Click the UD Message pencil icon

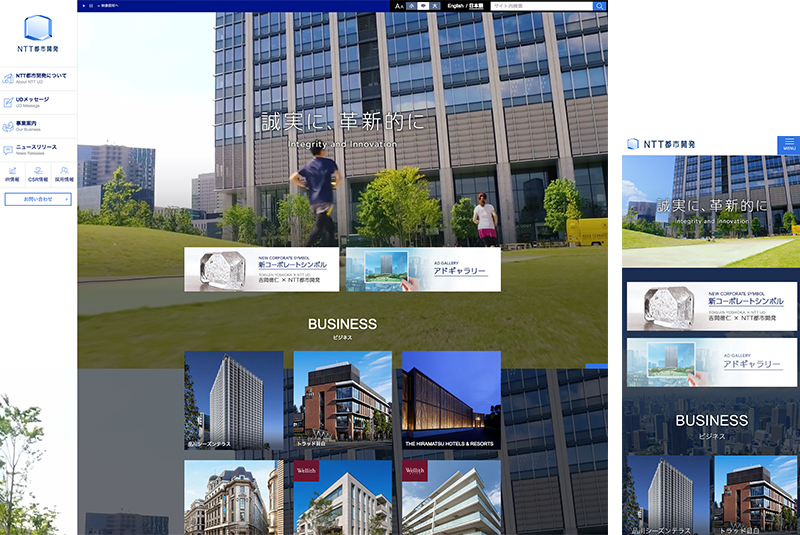pyautogui.click(x=8, y=103)
